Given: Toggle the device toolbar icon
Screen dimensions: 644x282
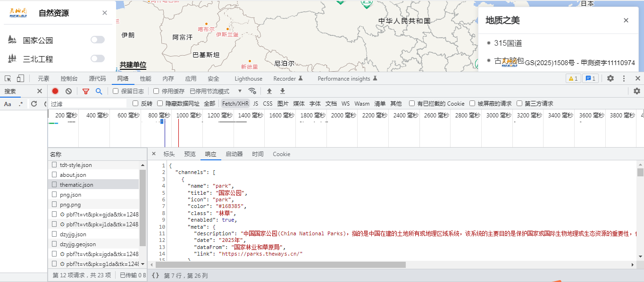Looking at the screenshot, I should pos(20,78).
